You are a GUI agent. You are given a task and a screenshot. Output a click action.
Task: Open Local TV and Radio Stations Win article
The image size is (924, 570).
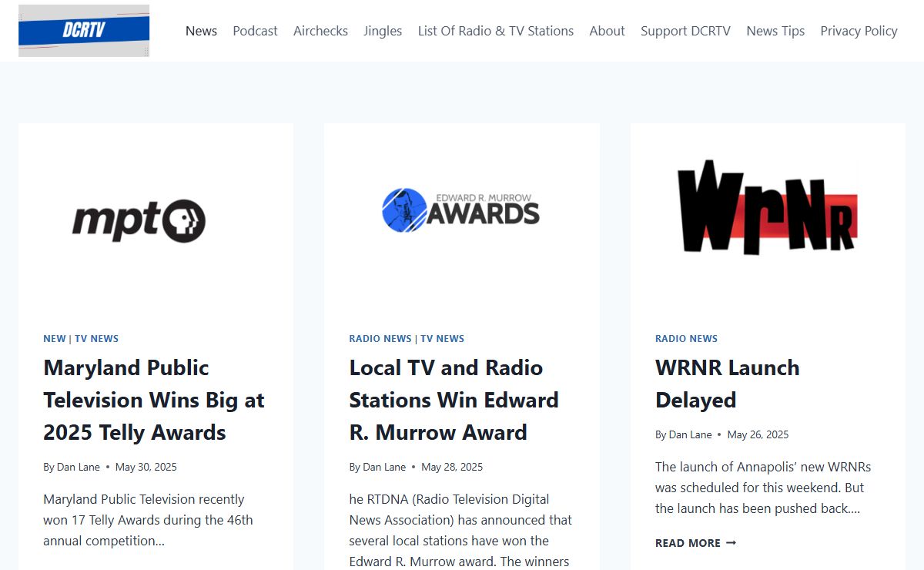454,400
